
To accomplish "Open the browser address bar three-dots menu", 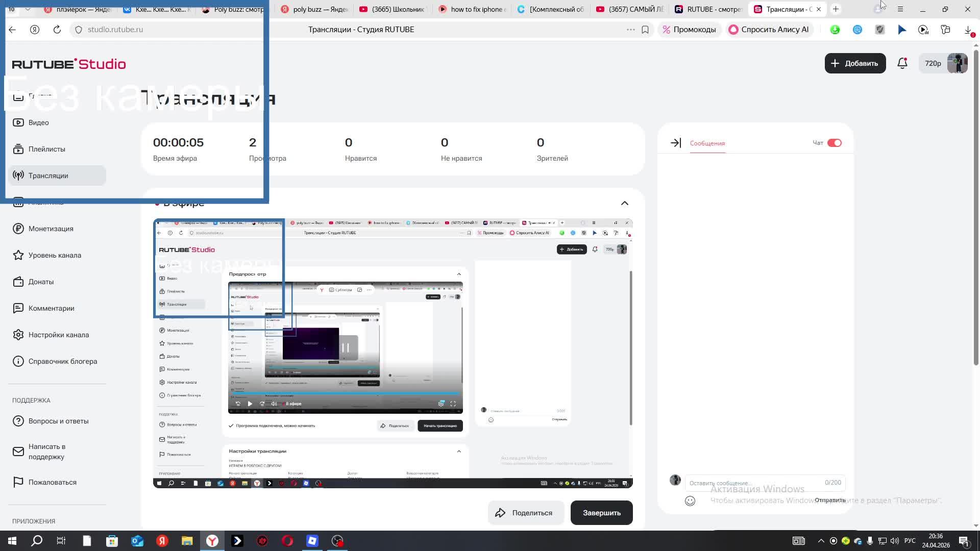I will (x=630, y=30).
